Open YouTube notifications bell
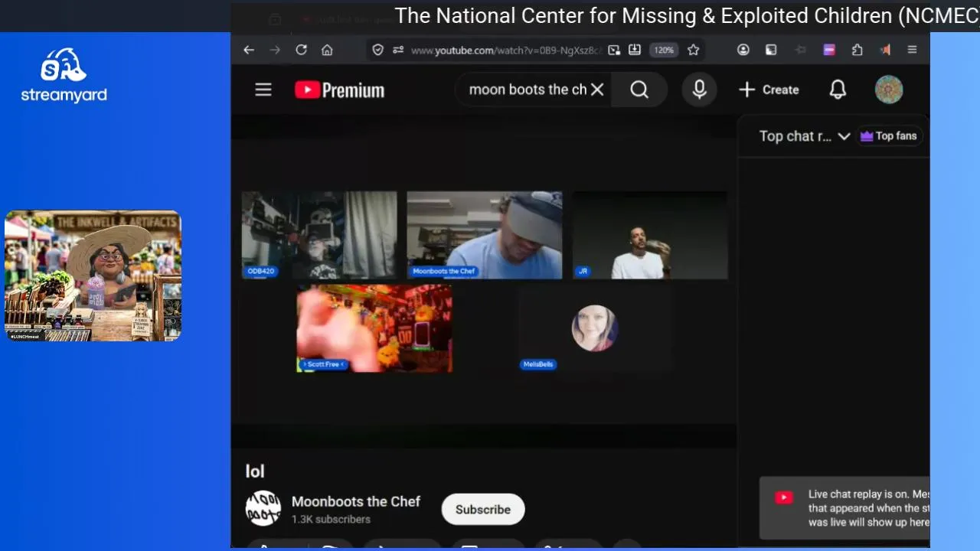The width and height of the screenshot is (980, 551). [838, 90]
